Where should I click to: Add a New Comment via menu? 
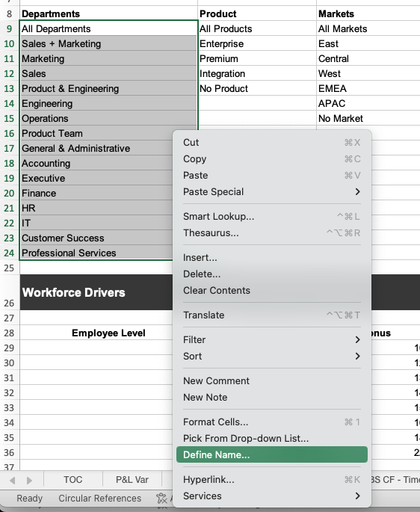pos(272,380)
